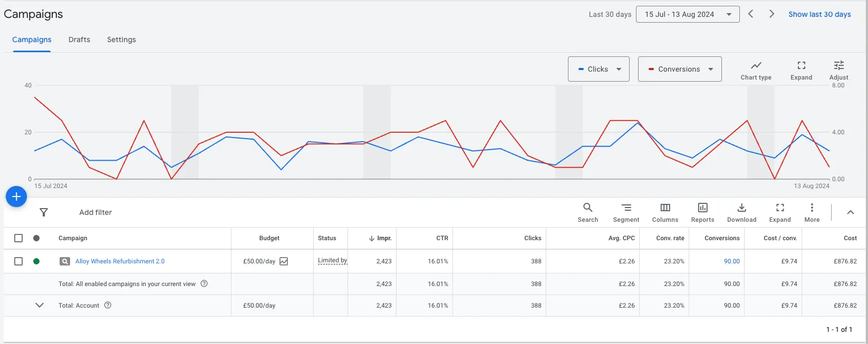Open Alloy Wheels Refurbishment 2.0 campaign link
868x344 pixels.
pyautogui.click(x=120, y=261)
